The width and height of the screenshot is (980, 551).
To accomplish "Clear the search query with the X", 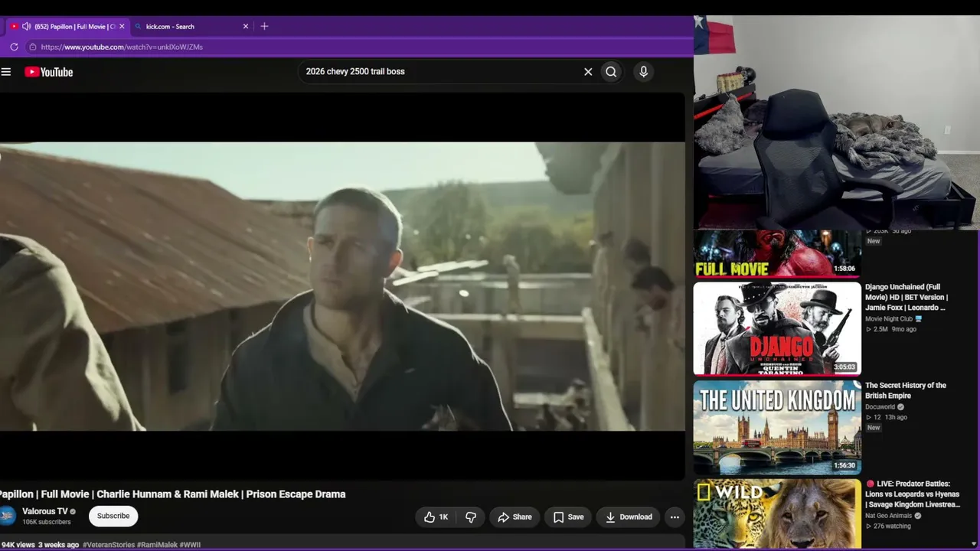I will 588,72.
